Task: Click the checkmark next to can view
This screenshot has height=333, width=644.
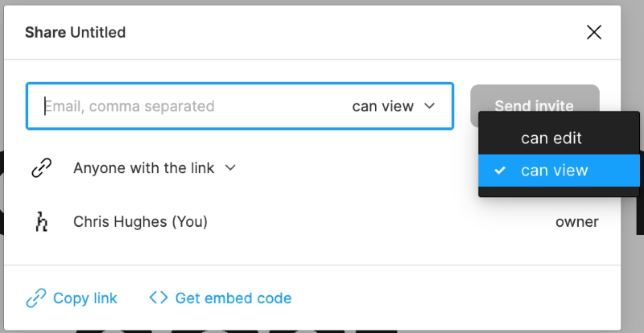Action: click(x=500, y=171)
